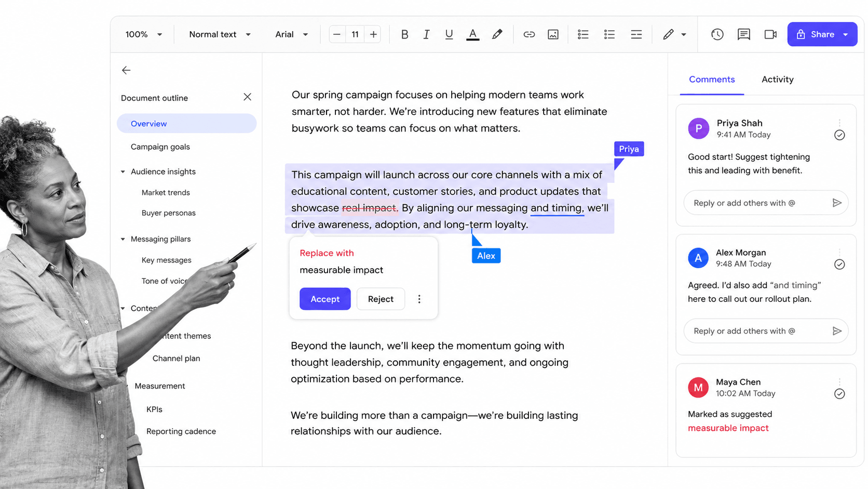Toggle bold formatting

point(404,34)
